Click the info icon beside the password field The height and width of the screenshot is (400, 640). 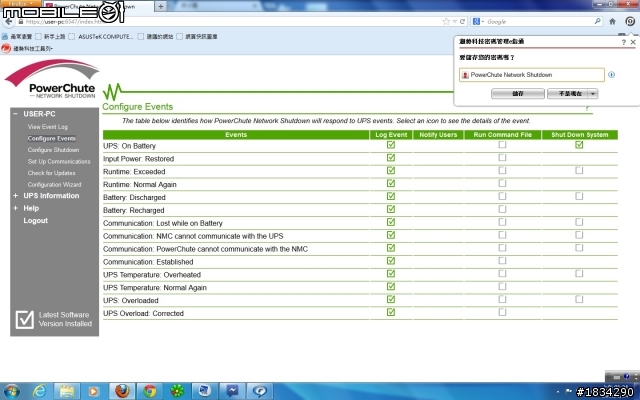point(611,75)
